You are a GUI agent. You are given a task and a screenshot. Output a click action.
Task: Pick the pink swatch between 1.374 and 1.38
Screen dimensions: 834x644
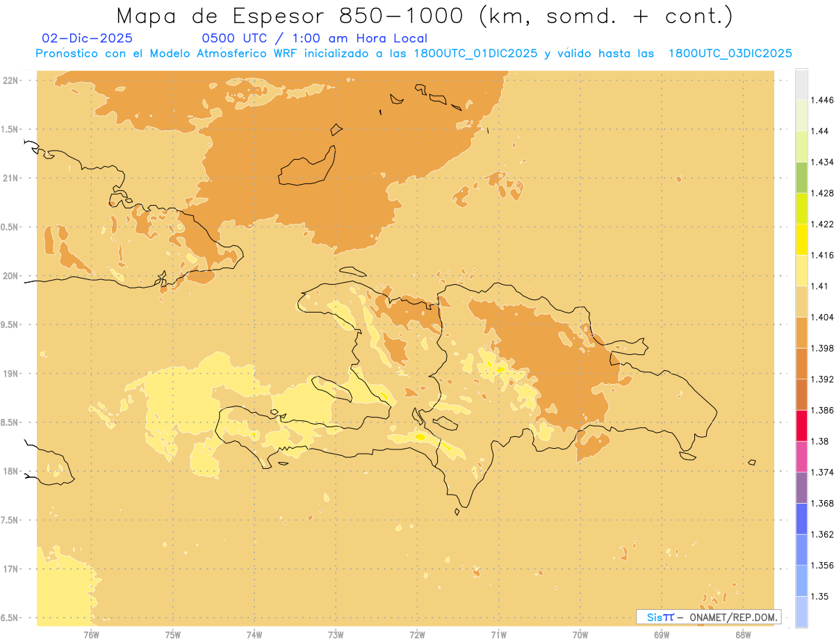tap(801, 456)
